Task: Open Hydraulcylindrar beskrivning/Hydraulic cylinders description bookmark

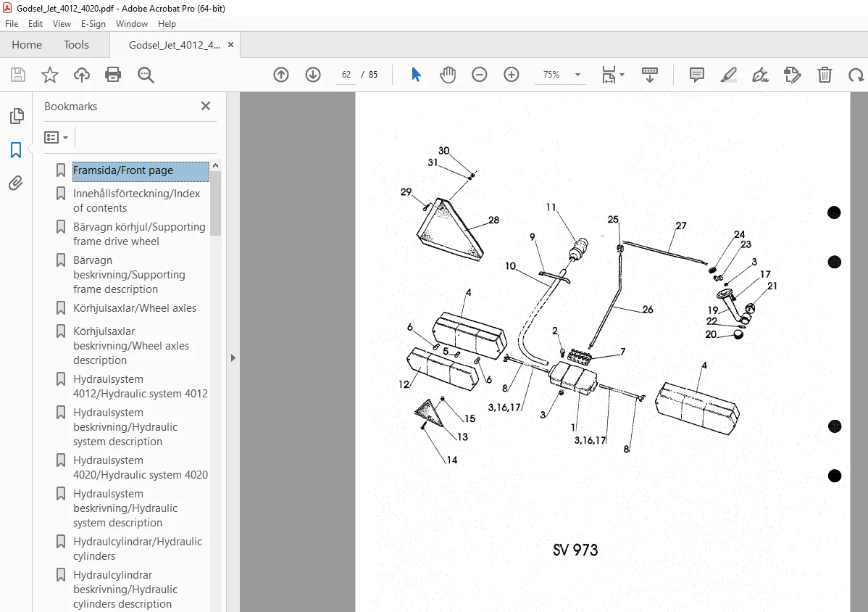Action: coord(125,590)
